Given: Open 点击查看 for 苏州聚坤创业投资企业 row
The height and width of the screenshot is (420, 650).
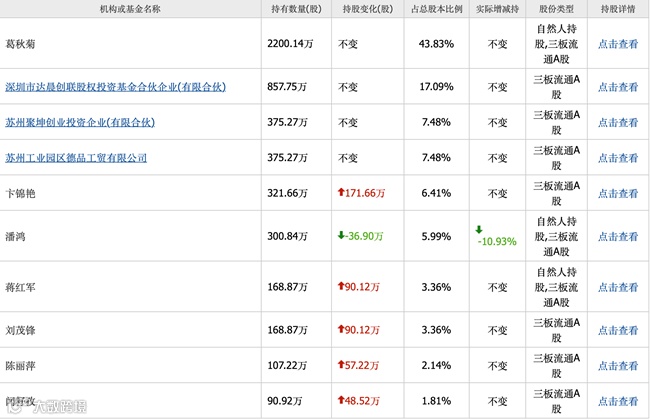Looking at the screenshot, I should [x=618, y=123].
